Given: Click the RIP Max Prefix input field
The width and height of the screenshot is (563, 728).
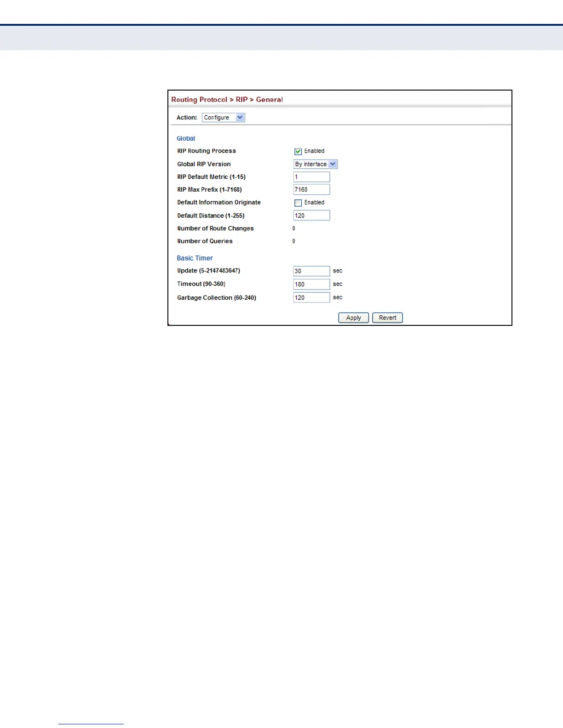Looking at the screenshot, I should coord(311,189).
